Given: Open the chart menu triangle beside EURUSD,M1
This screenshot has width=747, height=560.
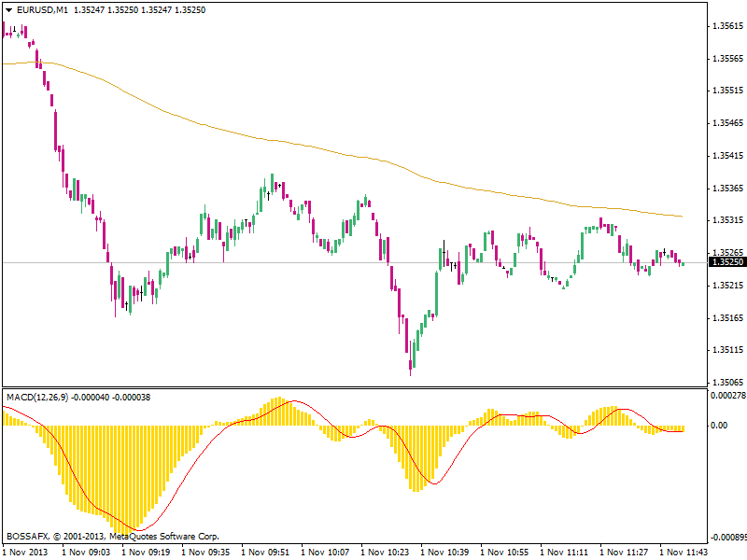Looking at the screenshot, I should 8,10.
